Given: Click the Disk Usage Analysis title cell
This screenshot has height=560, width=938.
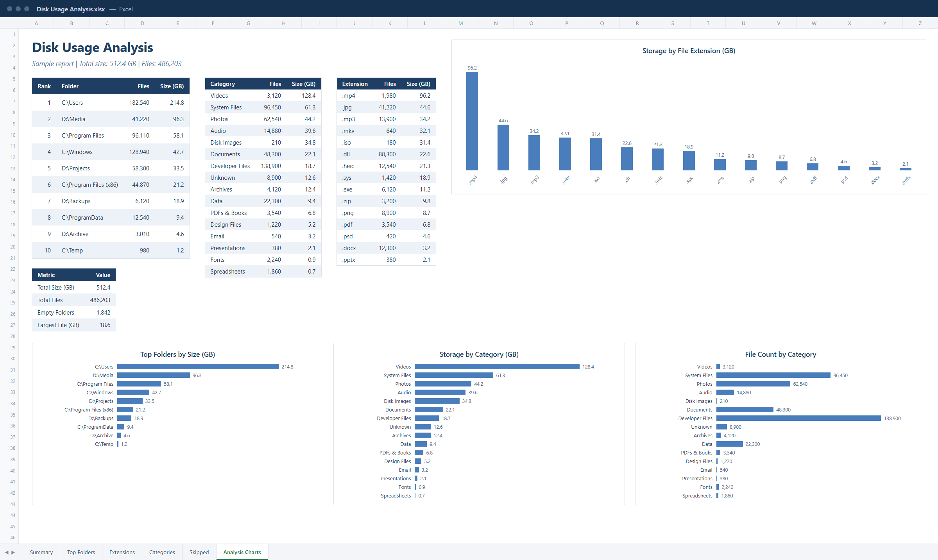Looking at the screenshot, I should click(x=93, y=47).
